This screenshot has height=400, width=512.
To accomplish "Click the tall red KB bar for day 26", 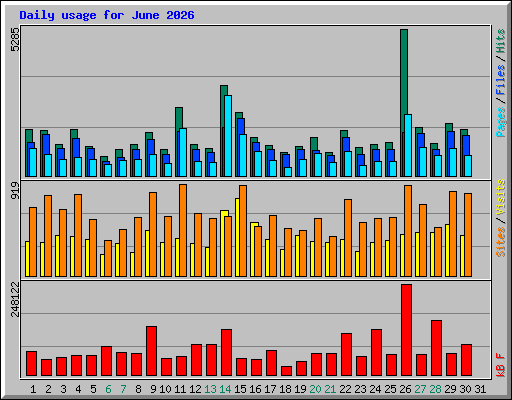I will [x=407, y=330].
